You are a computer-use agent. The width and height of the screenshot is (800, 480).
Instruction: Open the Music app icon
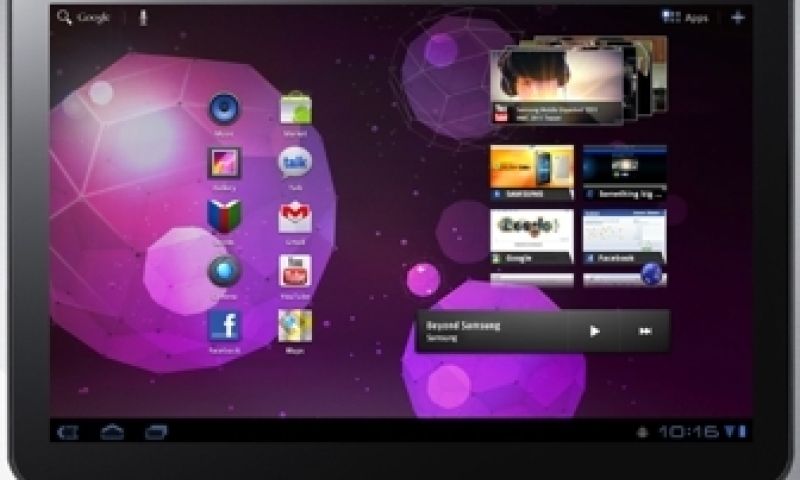(x=224, y=109)
